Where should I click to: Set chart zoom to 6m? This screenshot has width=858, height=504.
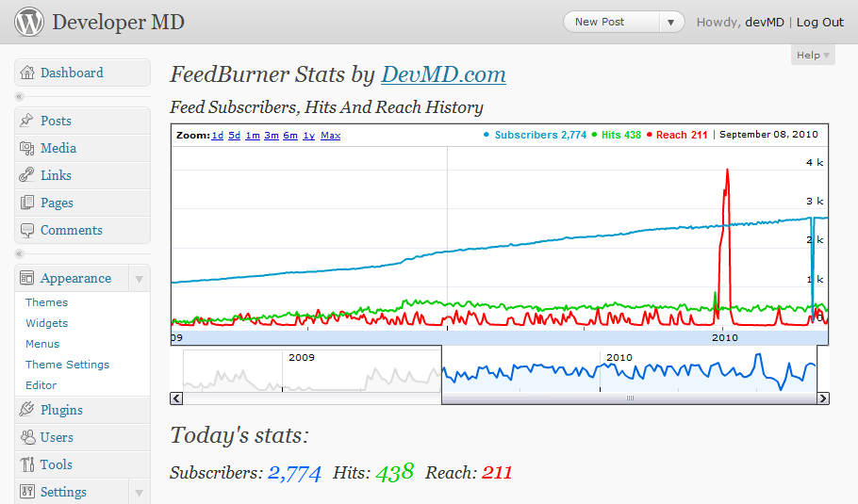(290, 135)
